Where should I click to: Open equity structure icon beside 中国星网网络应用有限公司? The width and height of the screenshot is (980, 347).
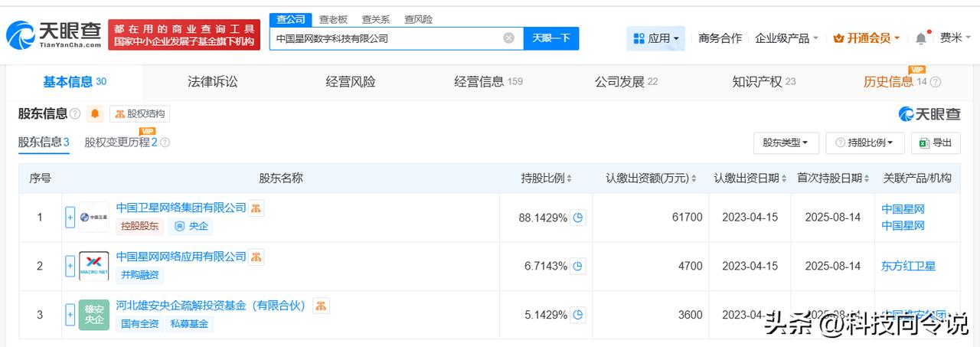pos(256,257)
